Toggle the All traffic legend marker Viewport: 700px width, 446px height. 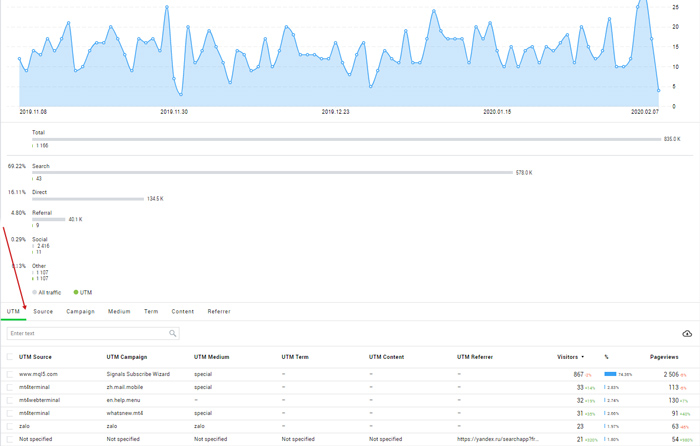(x=34, y=292)
